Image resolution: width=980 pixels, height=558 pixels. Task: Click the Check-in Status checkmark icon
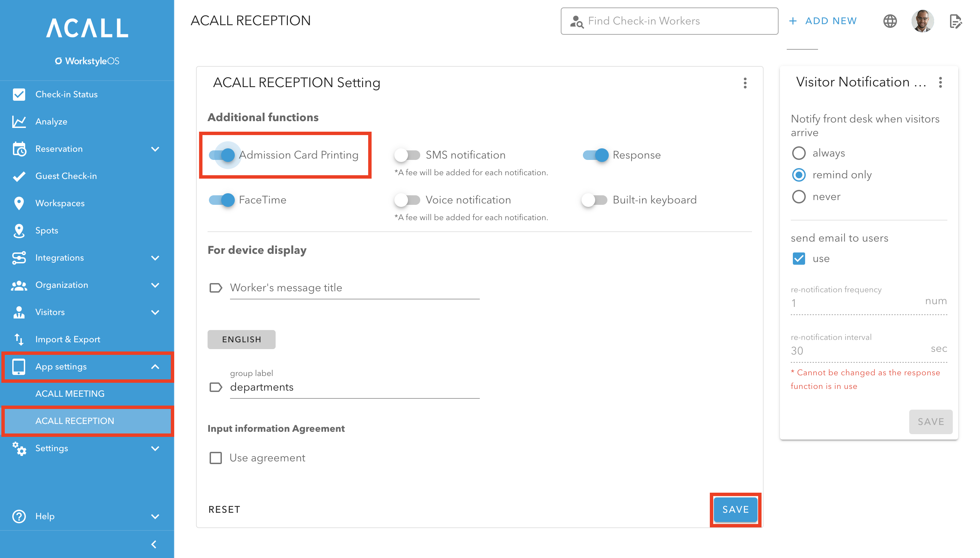click(x=19, y=94)
